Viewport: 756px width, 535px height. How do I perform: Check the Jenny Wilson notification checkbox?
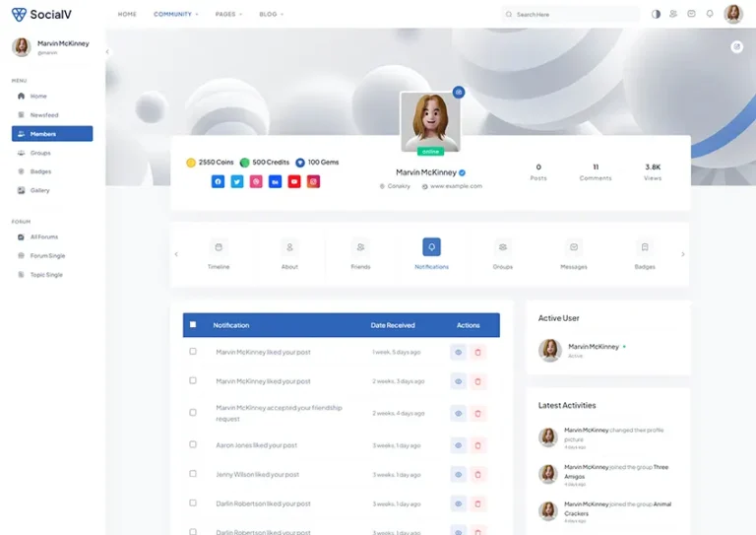[x=193, y=474]
